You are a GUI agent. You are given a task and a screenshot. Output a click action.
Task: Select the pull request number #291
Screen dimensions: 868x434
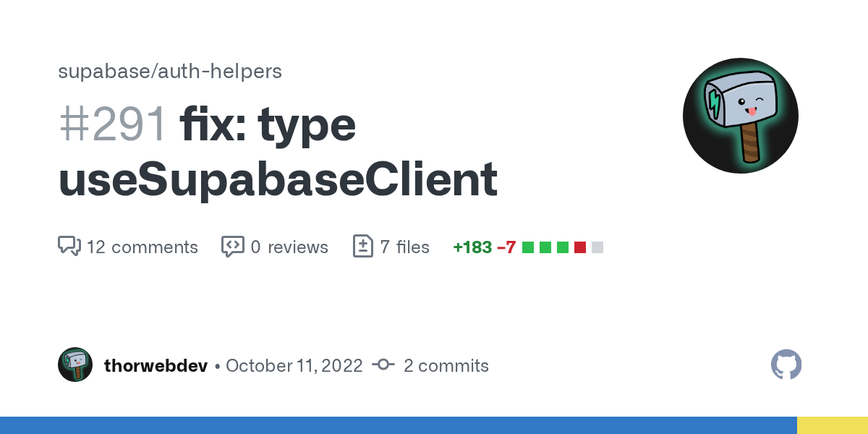113,124
